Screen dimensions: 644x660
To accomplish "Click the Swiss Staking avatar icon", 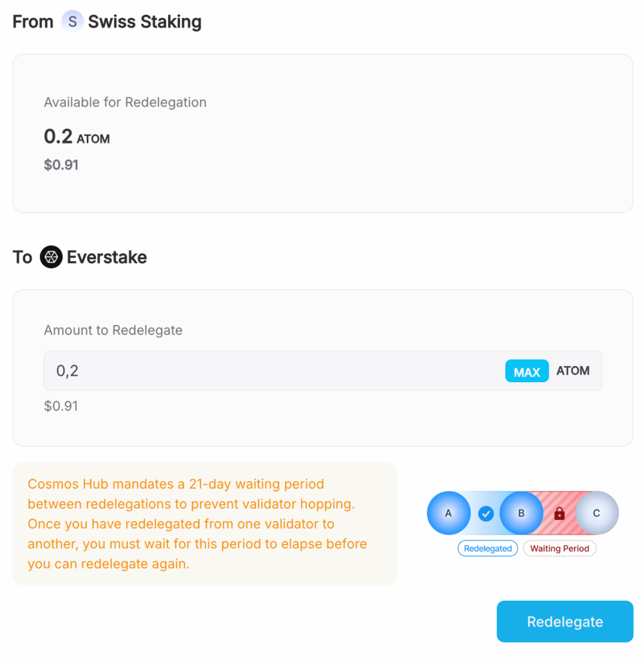I will pyautogui.click(x=73, y=21).
